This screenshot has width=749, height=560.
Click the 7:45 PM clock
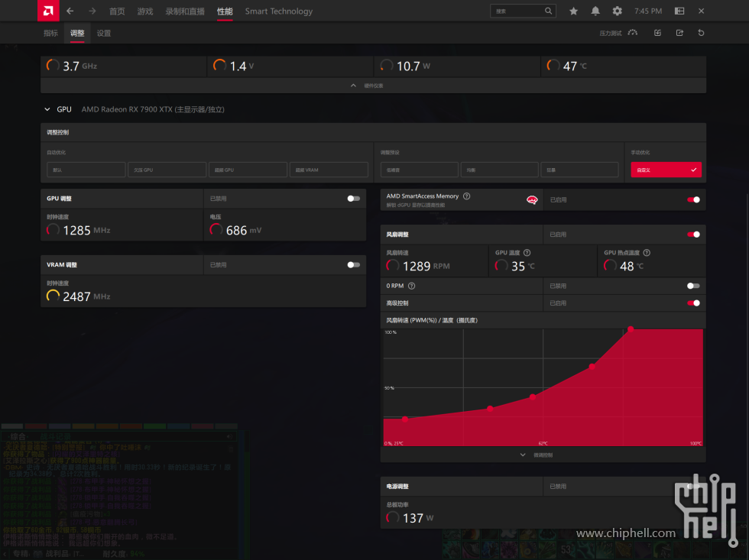648,11
